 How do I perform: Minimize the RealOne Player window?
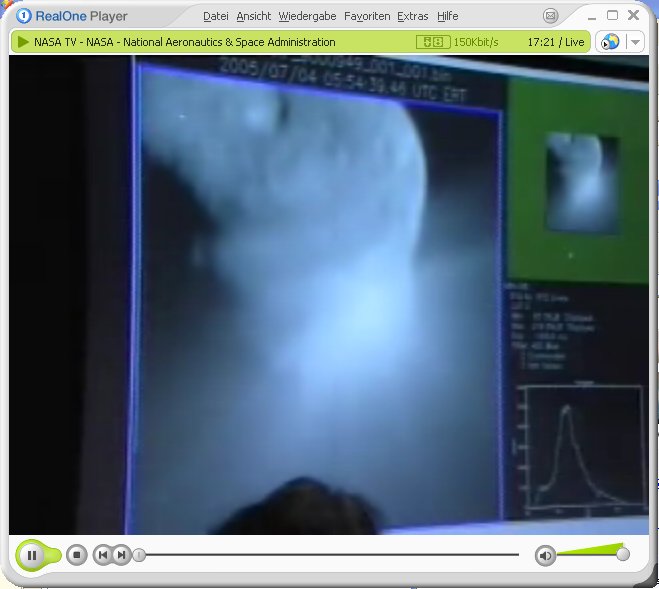(x=592, y=17)
